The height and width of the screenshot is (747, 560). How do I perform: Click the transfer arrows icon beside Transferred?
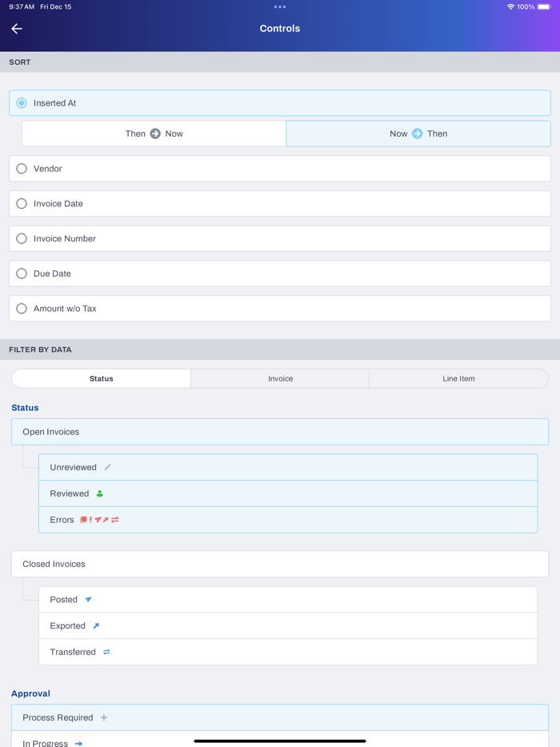pyautogui.click(x=105, y=651)
